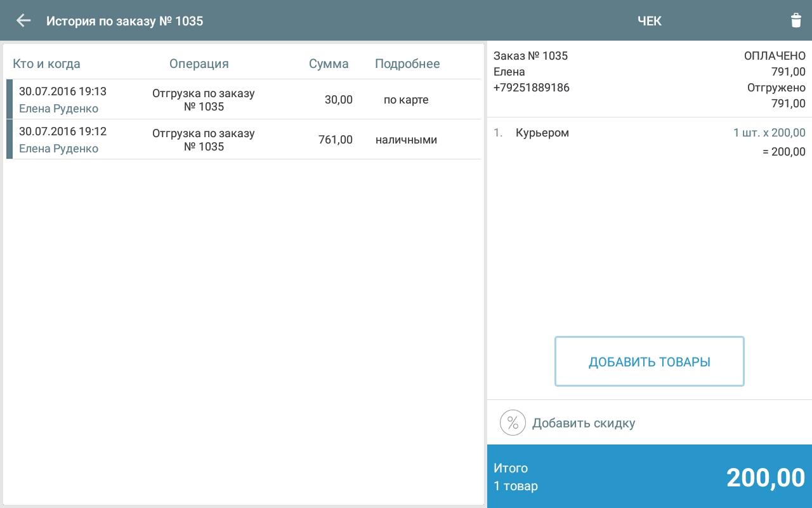Select the Сумма column header

329,63
